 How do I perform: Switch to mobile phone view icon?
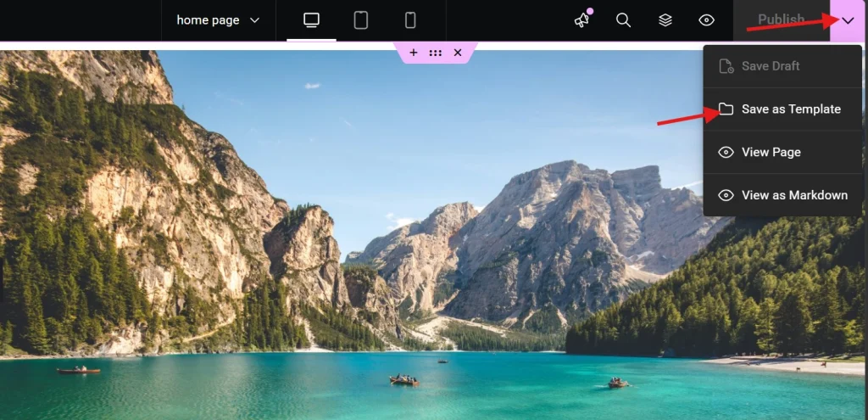(410, 20)
